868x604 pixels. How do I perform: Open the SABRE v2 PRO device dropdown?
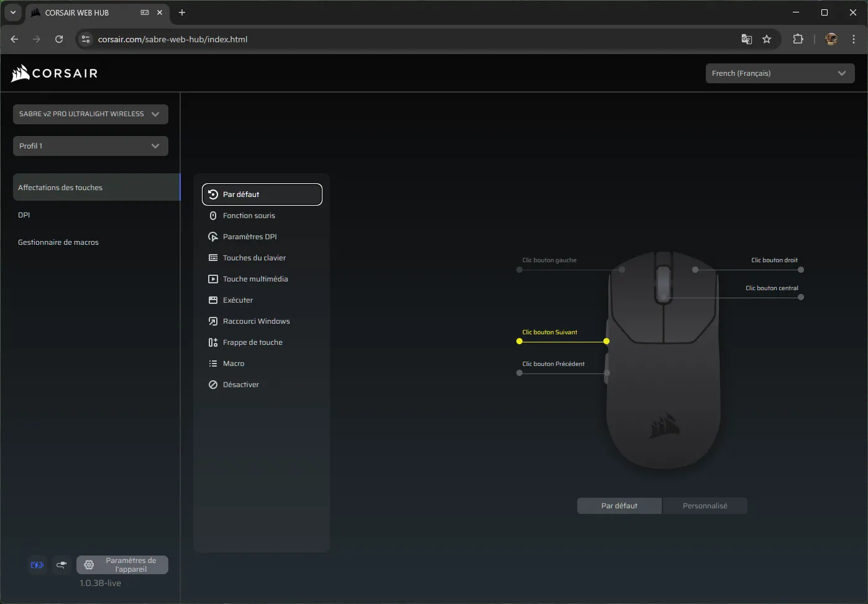tap(90, 114)
